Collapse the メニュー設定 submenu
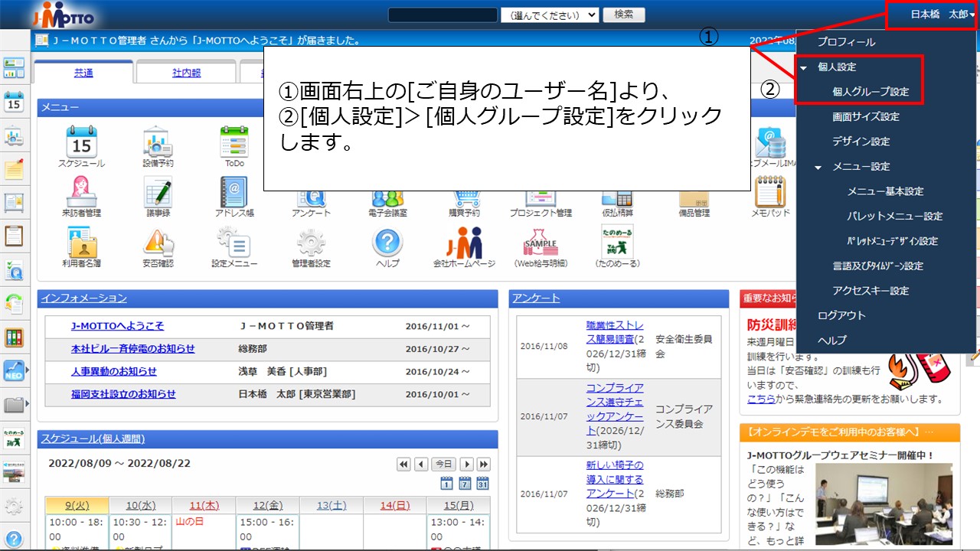Image resolution: width=980 pixels, height=551 pixels. (818, 167)
